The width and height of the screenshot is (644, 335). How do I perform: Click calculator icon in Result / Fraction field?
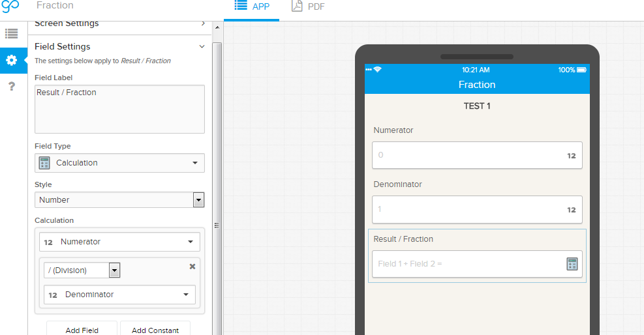[x=572, y=264]
